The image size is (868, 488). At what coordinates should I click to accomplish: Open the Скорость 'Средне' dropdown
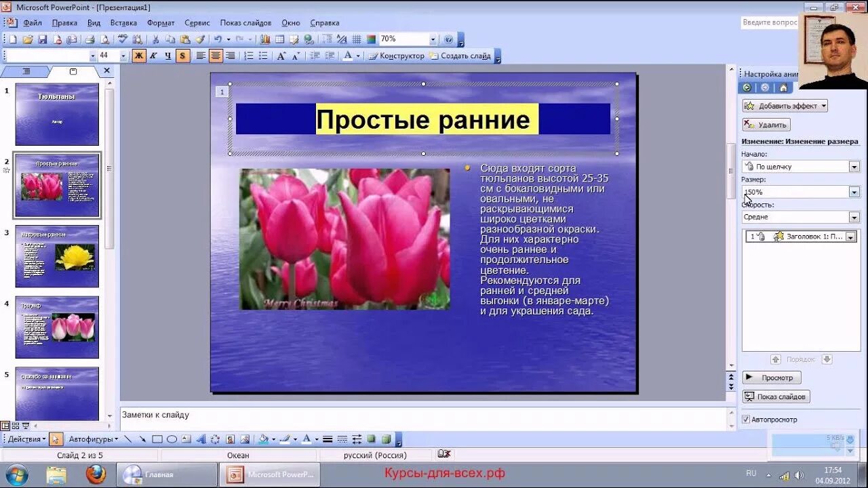pos(854,217)
